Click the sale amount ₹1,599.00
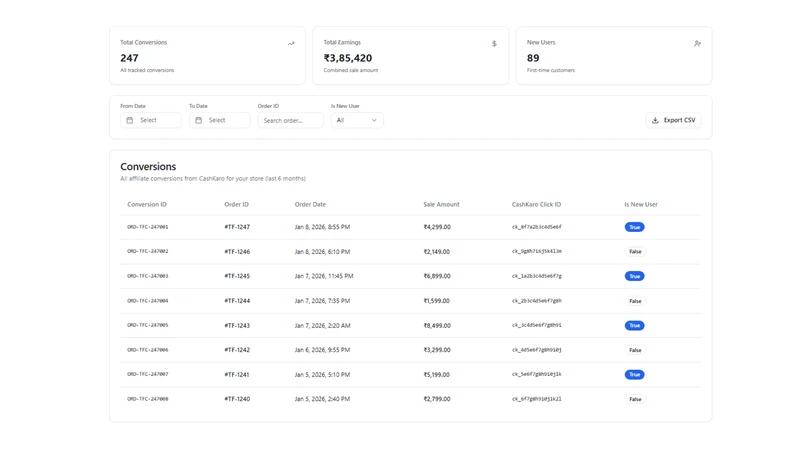This screenshot has height=450, width=800. (x=437, y=301)
